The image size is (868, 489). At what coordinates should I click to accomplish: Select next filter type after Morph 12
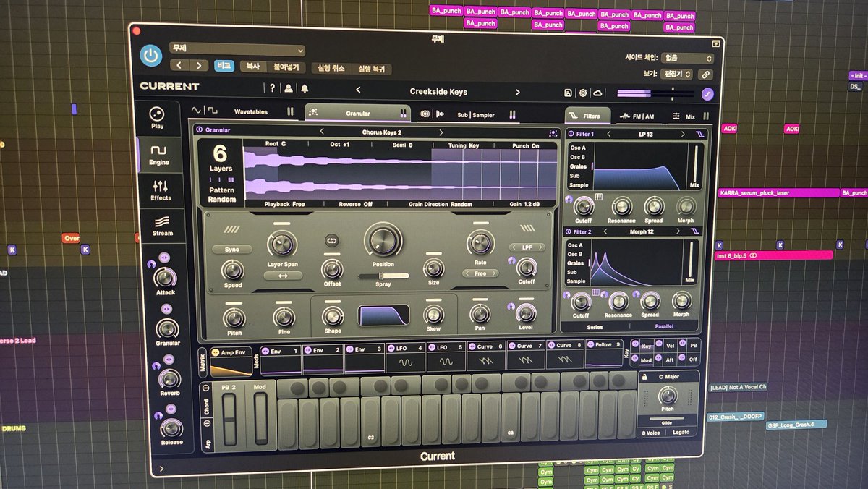click(x=676, y=231)
